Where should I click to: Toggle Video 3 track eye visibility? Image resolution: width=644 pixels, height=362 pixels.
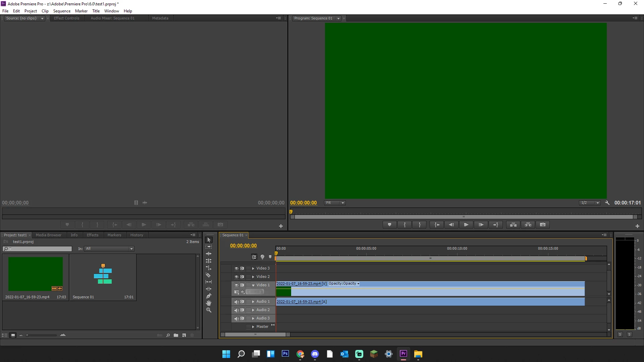236,268
